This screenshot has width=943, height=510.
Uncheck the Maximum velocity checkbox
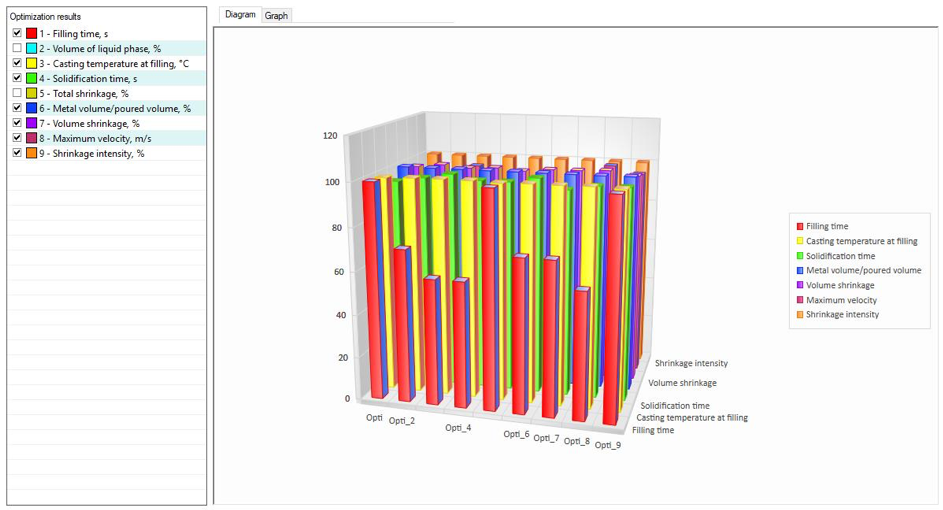(x=17, y=138)
